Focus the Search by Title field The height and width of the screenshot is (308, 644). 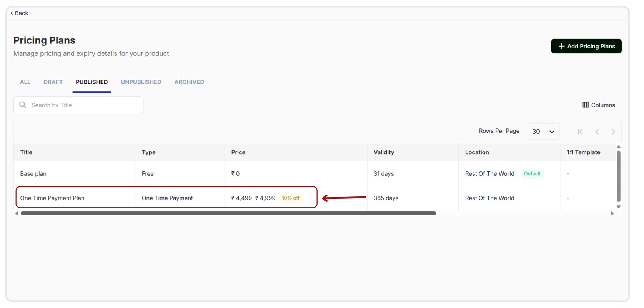pos(78,105)
